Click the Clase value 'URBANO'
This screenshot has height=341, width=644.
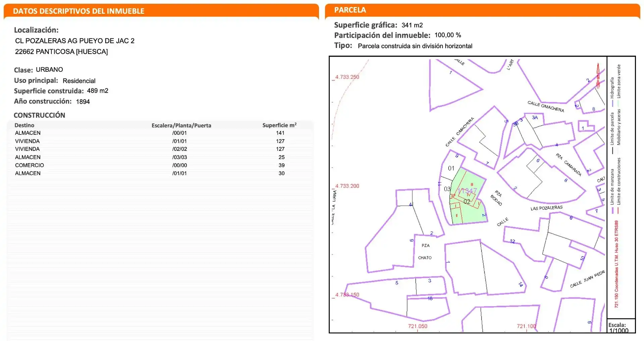pos(49,70)
